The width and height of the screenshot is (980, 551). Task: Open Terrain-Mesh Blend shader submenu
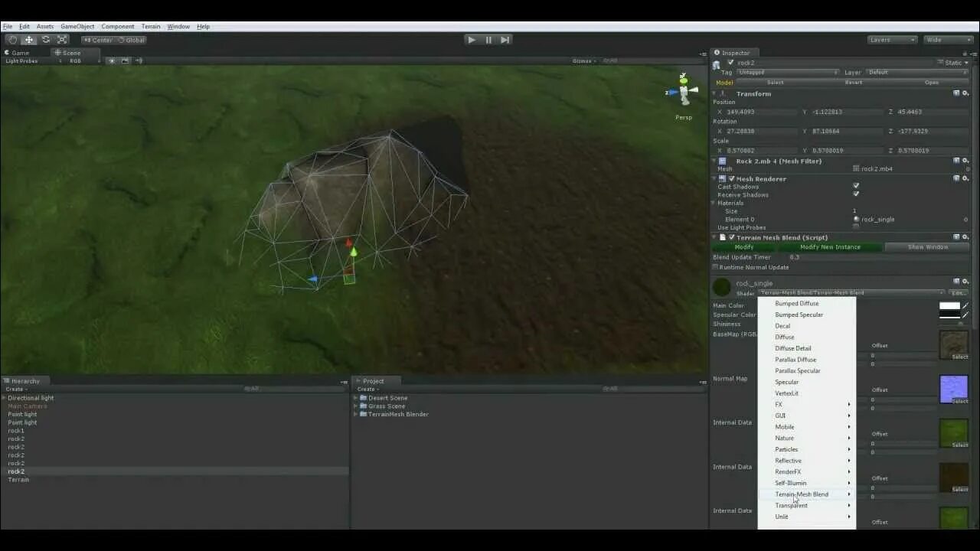[806, 494]
